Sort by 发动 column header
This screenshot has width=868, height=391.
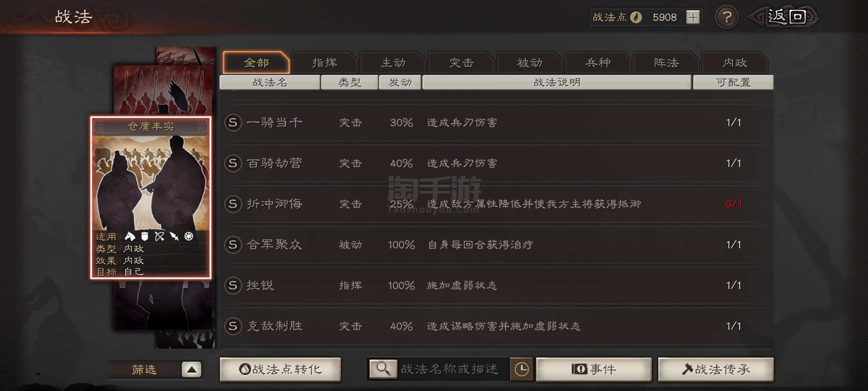point(400,83)
